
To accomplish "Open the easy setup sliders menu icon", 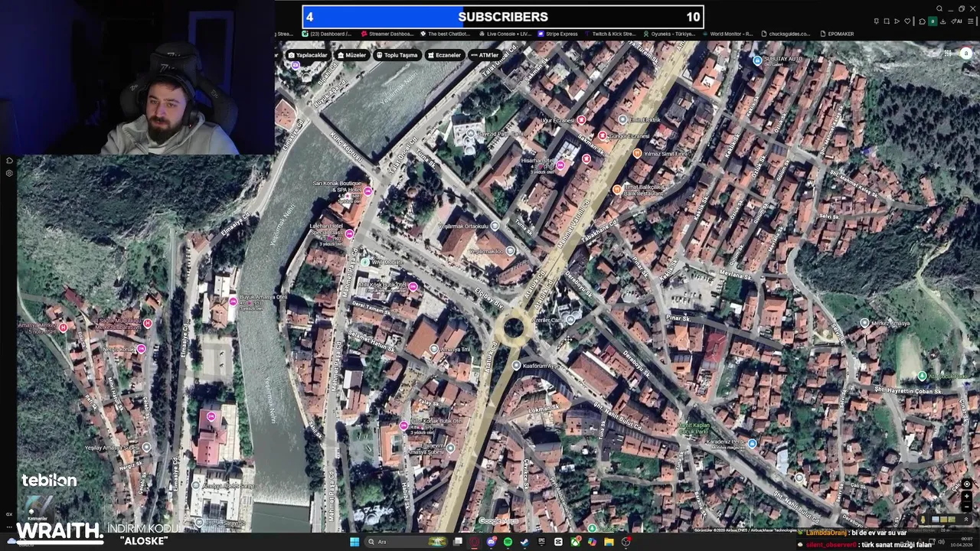I will tap(970, 21).
